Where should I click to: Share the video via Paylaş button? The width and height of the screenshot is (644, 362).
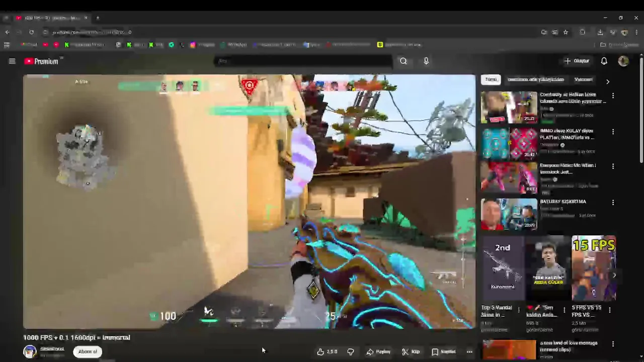point(378,352)
